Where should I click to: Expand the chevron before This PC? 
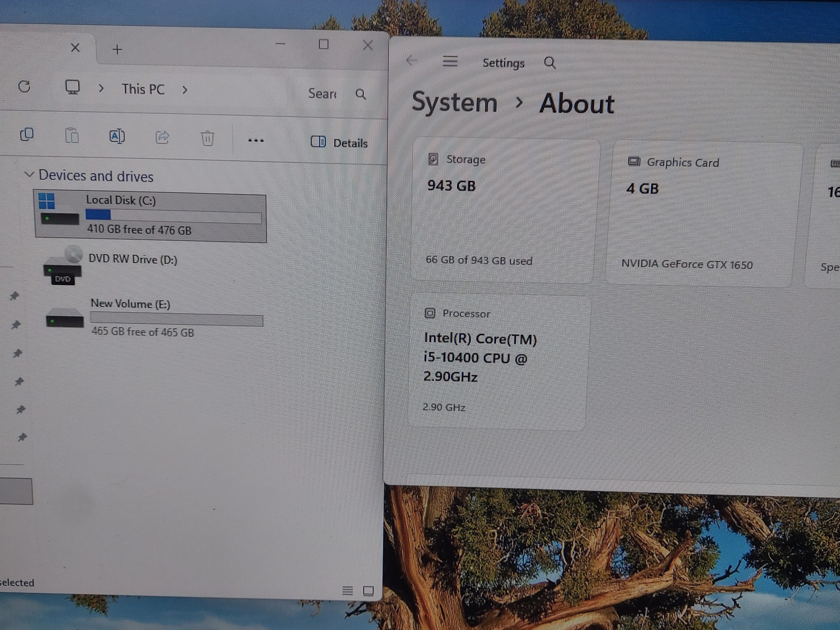[x=101, y=88]
